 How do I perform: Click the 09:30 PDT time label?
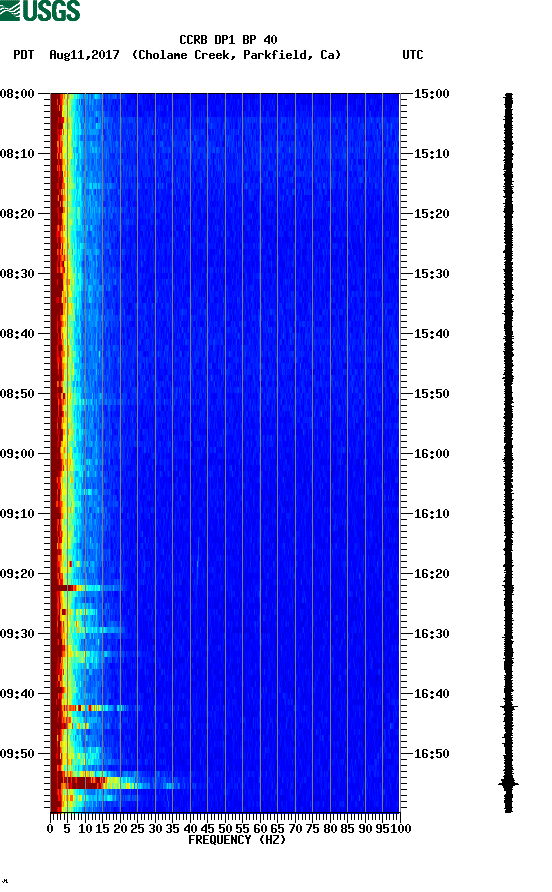(x=18, y=634)
